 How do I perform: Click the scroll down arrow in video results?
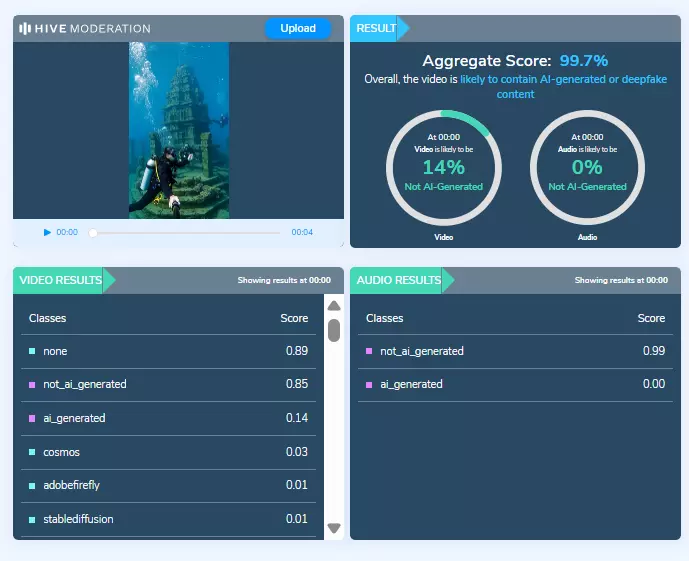click(x=334, y=528)
